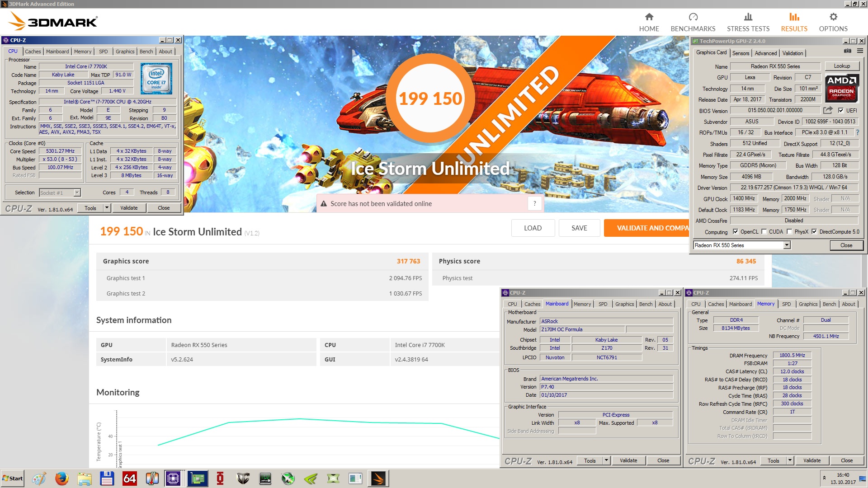Open the Results tab in 3DMark
Image resolution: width=868 pixels, height=488 pixels.
(794, 22)
